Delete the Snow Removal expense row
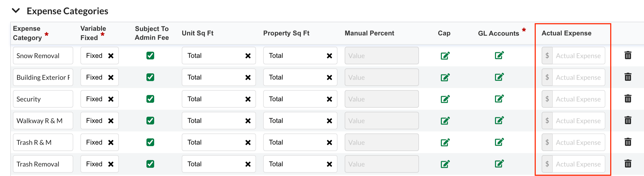Viewport: 644px width, 176px height. [x=628, y=55]
